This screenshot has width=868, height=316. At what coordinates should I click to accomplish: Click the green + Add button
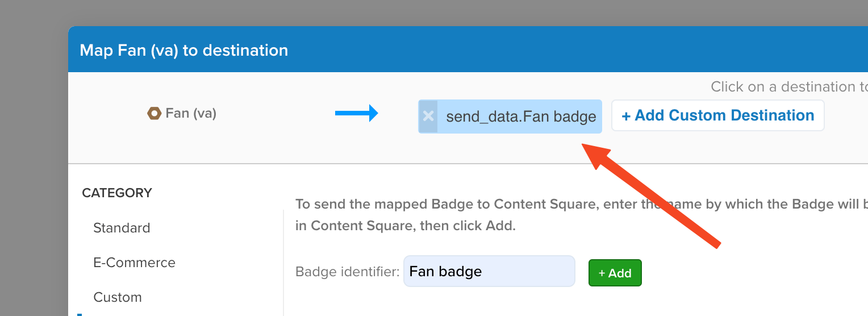coord(615,273)
